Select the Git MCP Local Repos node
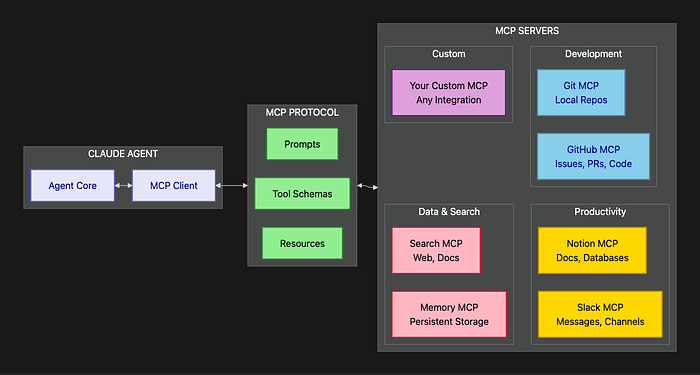700x375 pixels. tap(581, 92)
